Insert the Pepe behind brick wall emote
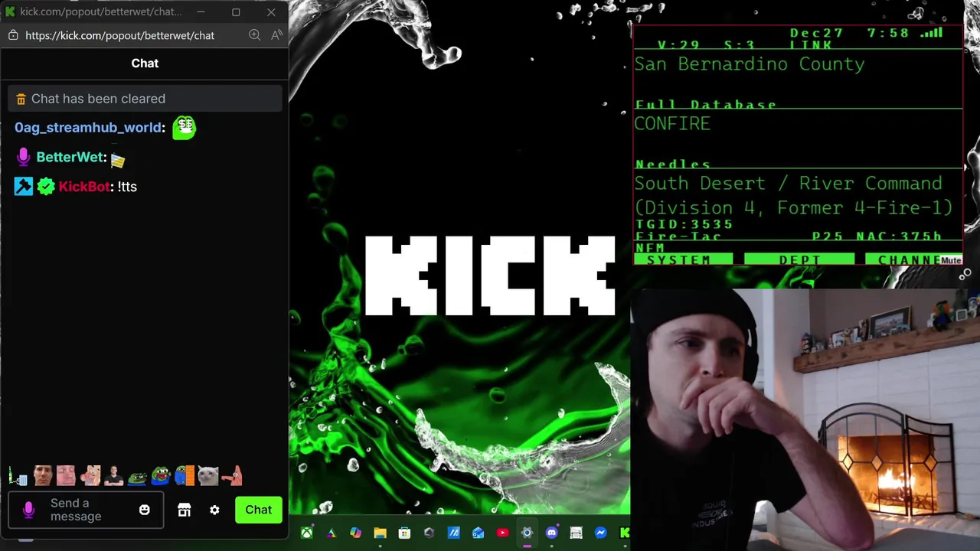Image resolution: width=980 pixels, height=551 pixels. pyautogui.click(x=185, y=476)
